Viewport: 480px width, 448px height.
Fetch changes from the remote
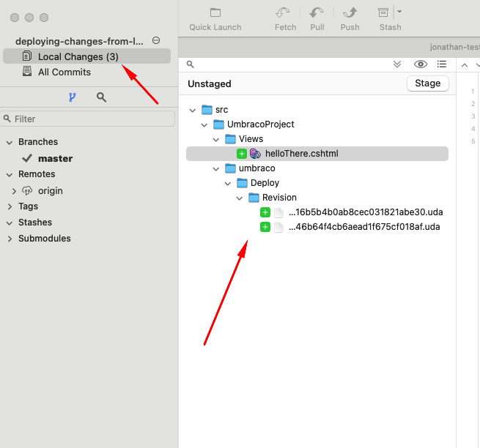(x=285, y=20)
